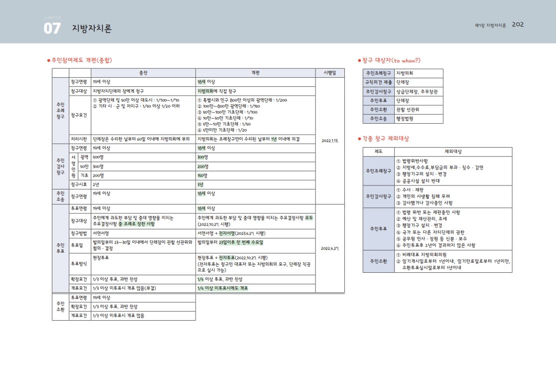Click the 지방자치론 chapter title

click(92, 28)
